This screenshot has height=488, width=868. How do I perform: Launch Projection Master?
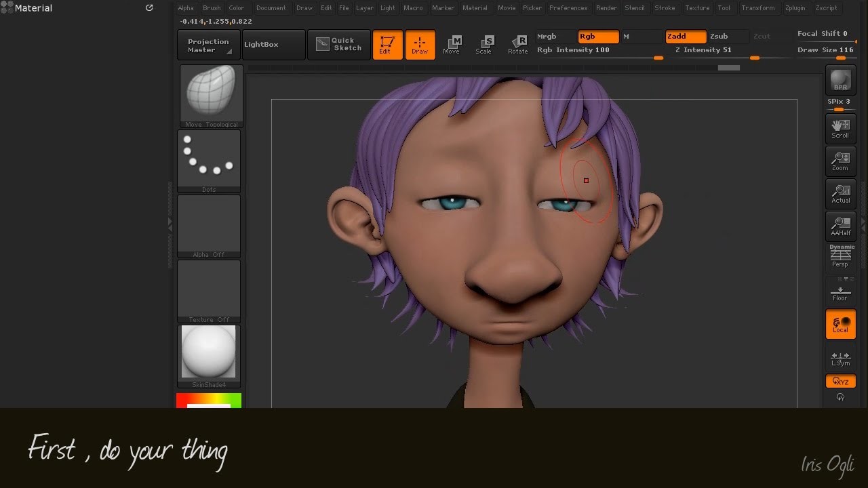coord(208,44)
